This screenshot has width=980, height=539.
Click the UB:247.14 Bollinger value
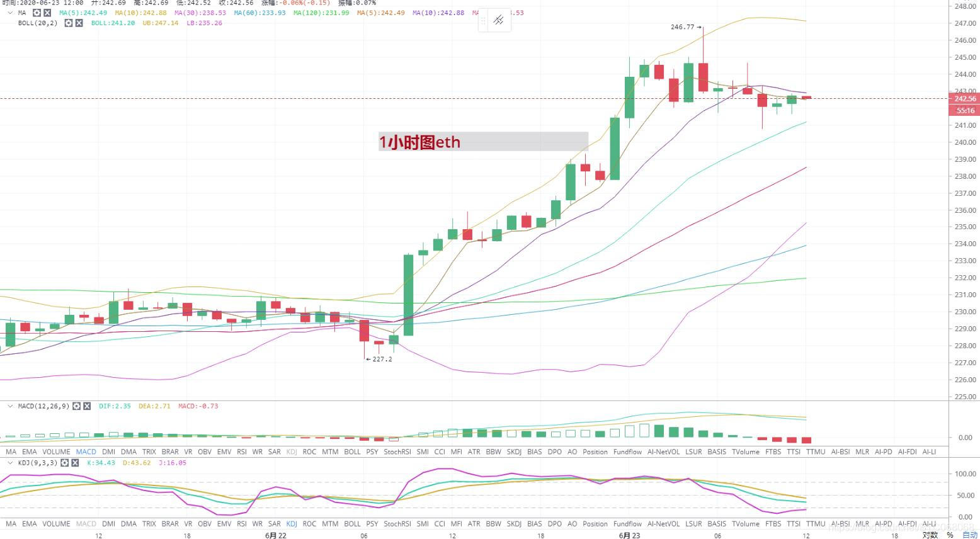point(160,23)
